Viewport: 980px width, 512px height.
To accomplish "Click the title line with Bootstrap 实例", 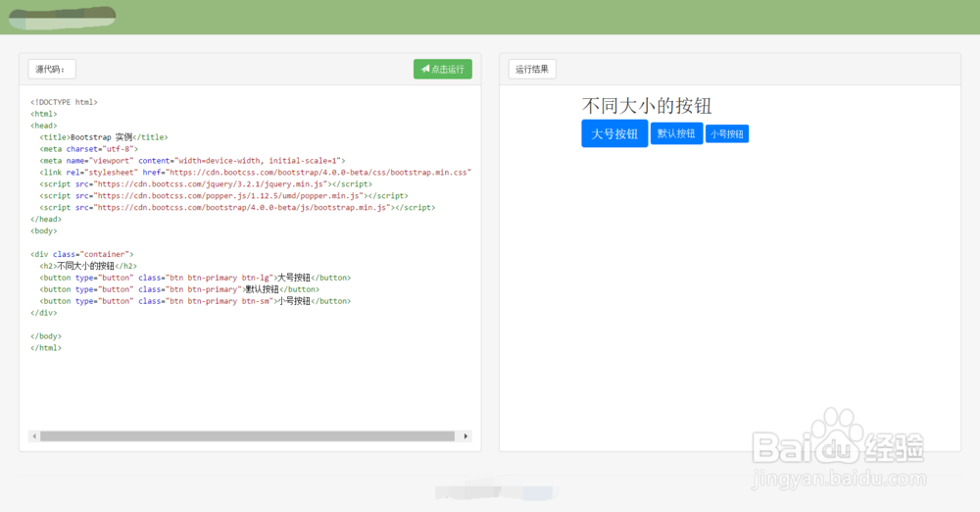I will pos(104,137).
